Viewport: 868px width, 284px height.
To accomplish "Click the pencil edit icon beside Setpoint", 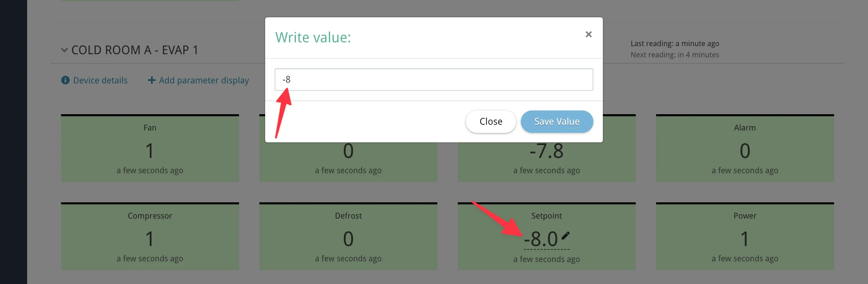I will coord(565,235).
